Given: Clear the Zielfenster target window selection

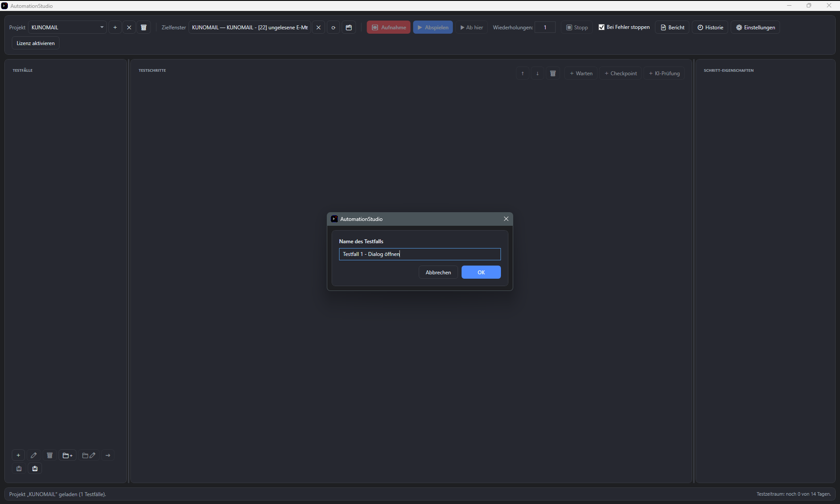Looking at the screenshot, I should point(318,27).
